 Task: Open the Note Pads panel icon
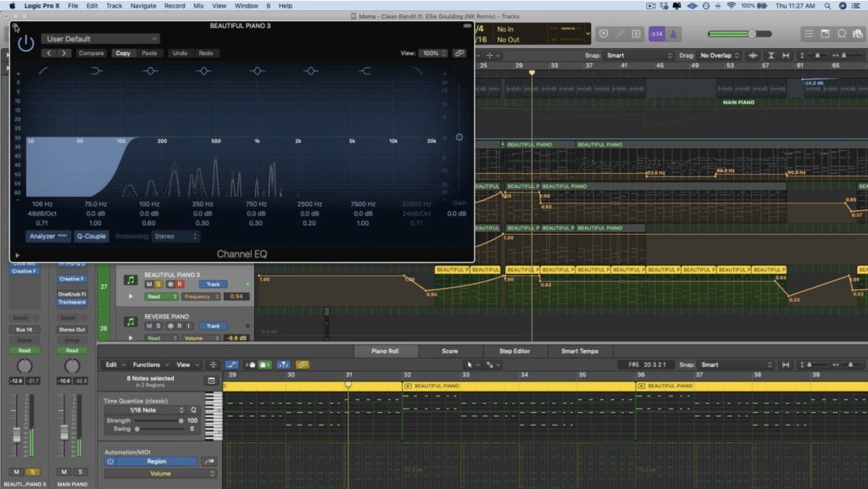pos(826,35)
